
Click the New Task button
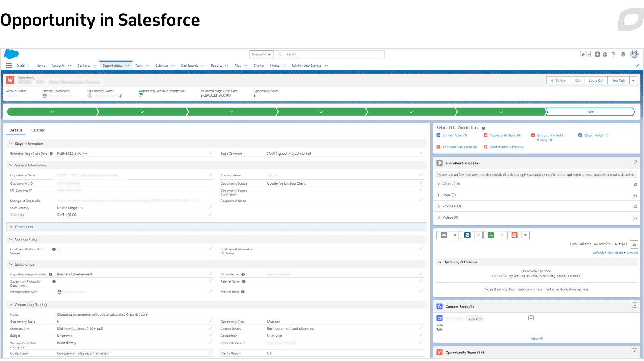618,80
